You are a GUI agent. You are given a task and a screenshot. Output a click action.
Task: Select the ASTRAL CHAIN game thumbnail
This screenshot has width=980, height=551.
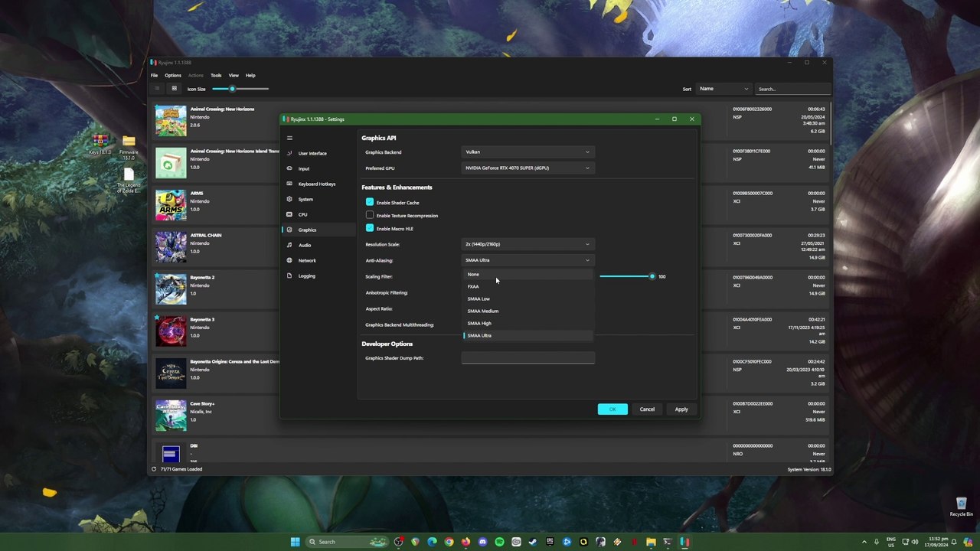coord(171,247)
